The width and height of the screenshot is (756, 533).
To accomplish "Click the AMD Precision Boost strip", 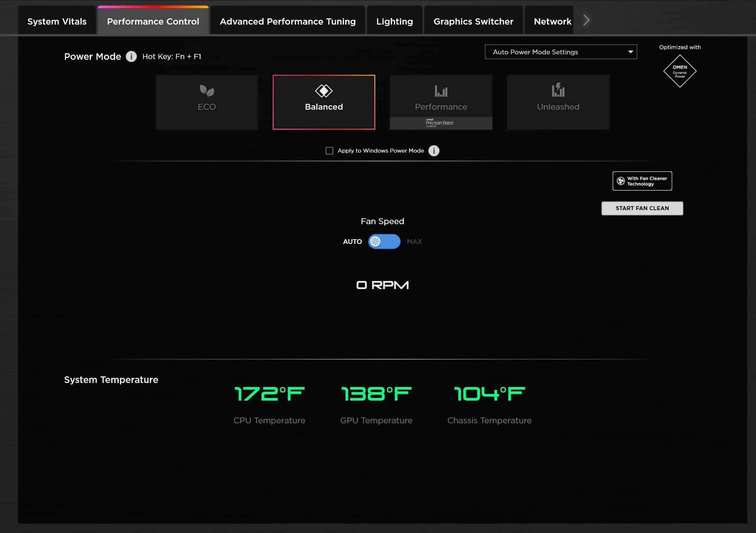I will point(441,123).
